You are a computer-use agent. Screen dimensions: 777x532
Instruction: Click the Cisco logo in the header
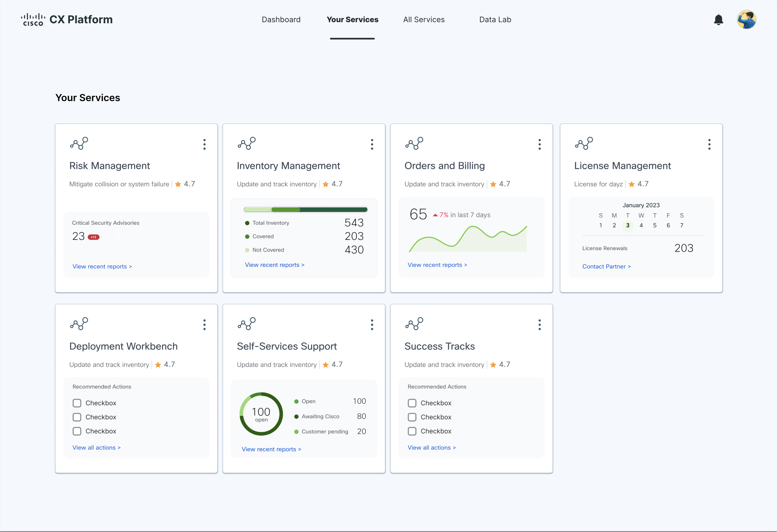(33, 20)
